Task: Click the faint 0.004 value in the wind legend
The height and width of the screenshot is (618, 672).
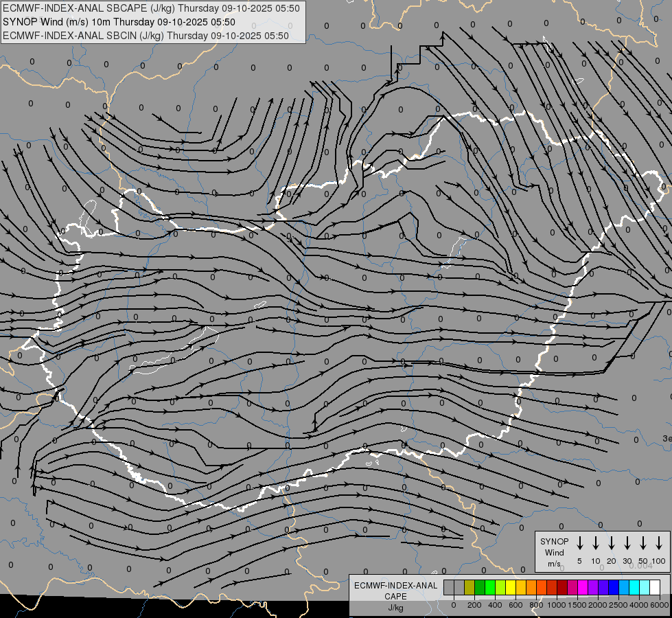Action: [x=640, y=566]
